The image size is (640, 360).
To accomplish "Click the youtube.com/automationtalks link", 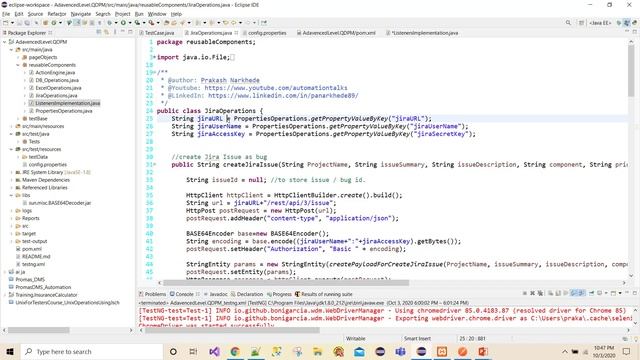I will [x=276, y=88].
